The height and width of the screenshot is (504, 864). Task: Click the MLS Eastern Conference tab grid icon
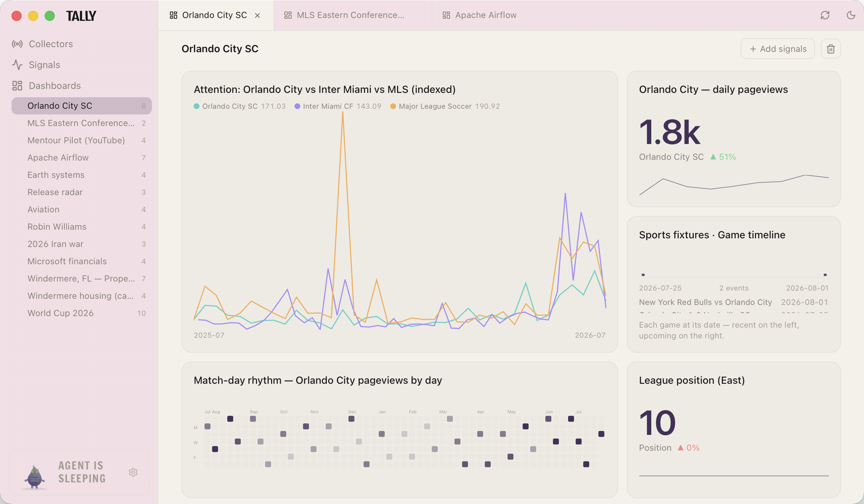288,15
